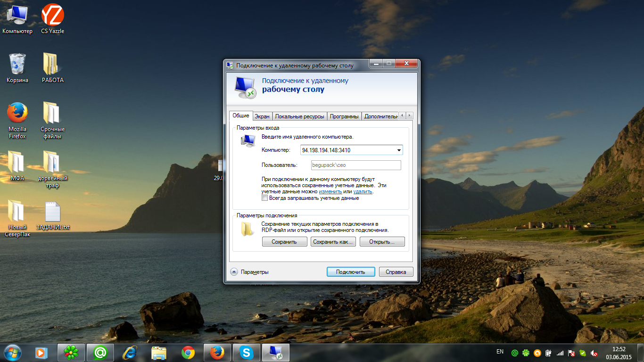Click the ICQ flower tray icon
The width and height of the screenshot is (644, 362).
tap(526, 353)
